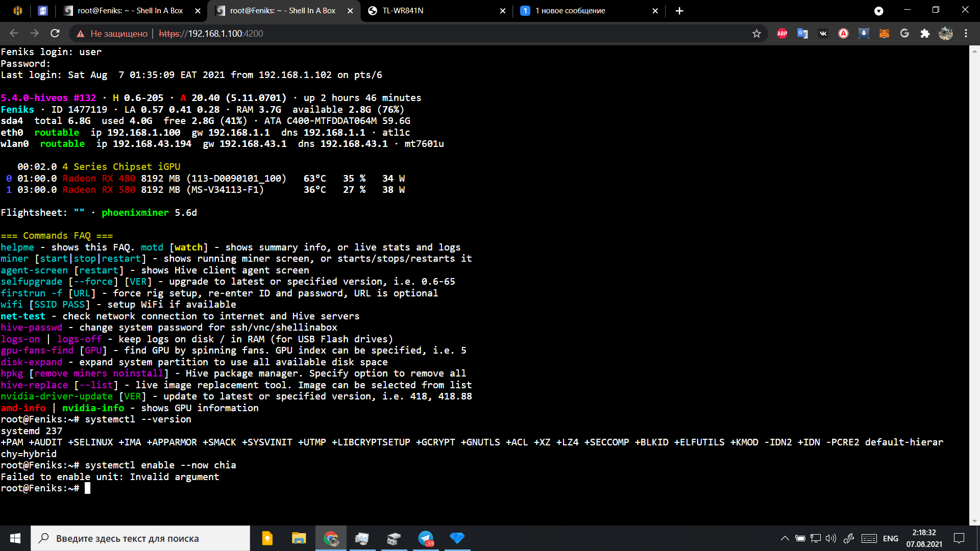The height and width of the screenshot is (551, 980).
Task: Click 'hive-passwd' command text
Action: click(x=32, y=328)
